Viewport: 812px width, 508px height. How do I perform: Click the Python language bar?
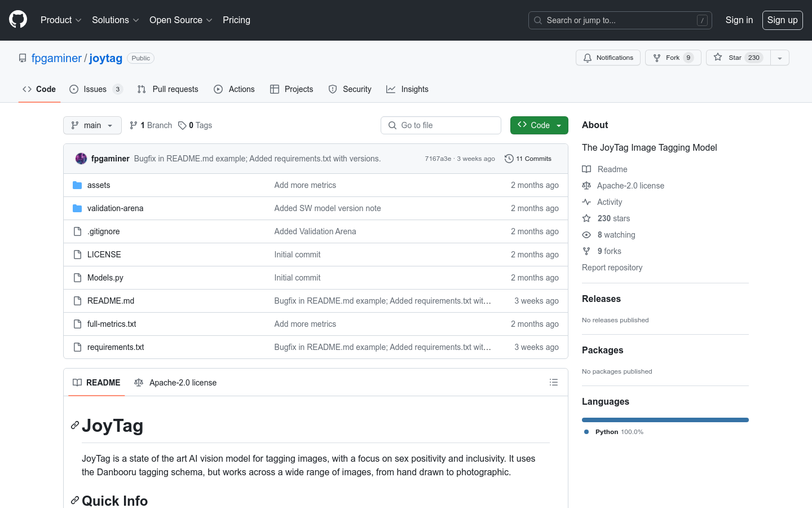click(x=665, y=420)
